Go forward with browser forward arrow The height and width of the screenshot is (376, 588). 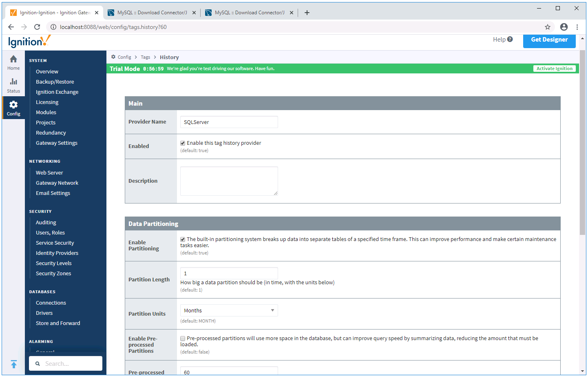point(24,27)
